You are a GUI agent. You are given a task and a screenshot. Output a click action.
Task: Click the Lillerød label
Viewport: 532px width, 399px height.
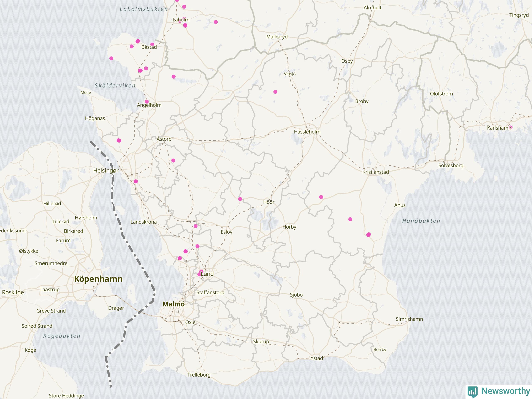coord(61,222)
